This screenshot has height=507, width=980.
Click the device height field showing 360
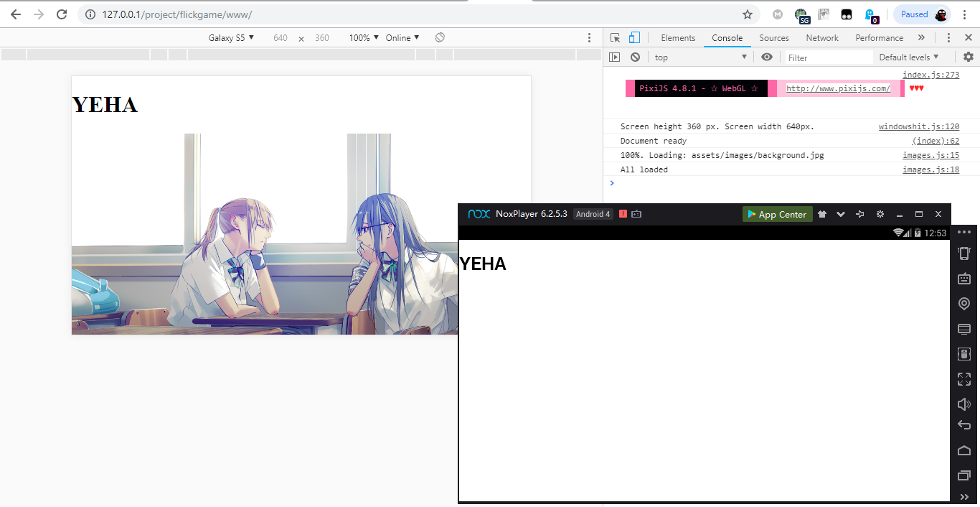[322, 38]
